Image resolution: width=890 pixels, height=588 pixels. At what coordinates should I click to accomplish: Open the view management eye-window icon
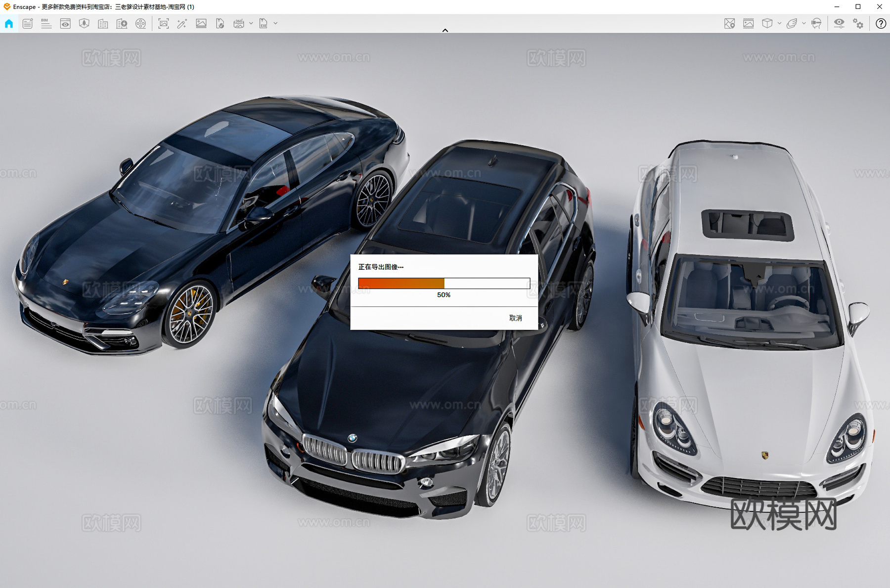coord(65,24)
